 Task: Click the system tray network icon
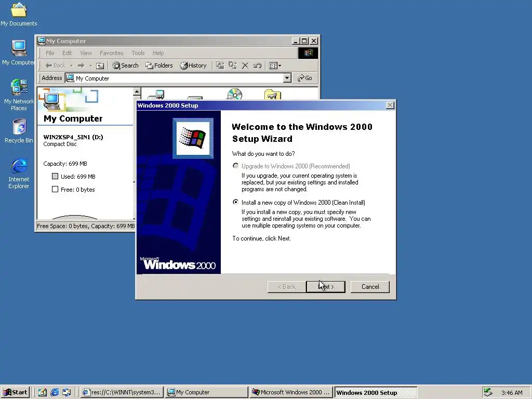[x=487, y=392]
